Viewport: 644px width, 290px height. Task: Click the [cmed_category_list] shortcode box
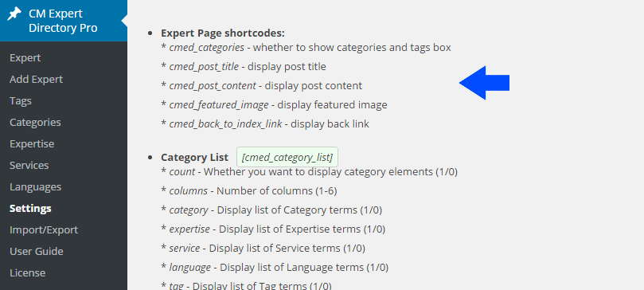[x=287, y=157]
